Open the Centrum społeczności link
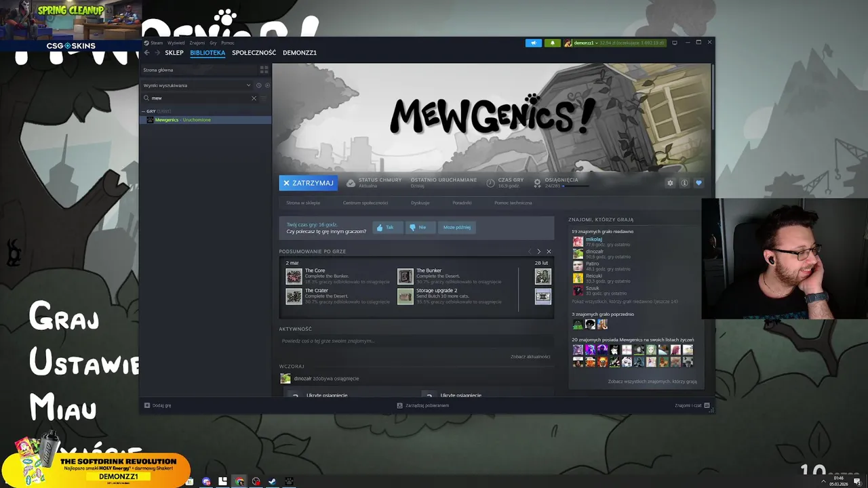Screen dimensions: 868x488 pyautogui.click(x=366, y=203)
